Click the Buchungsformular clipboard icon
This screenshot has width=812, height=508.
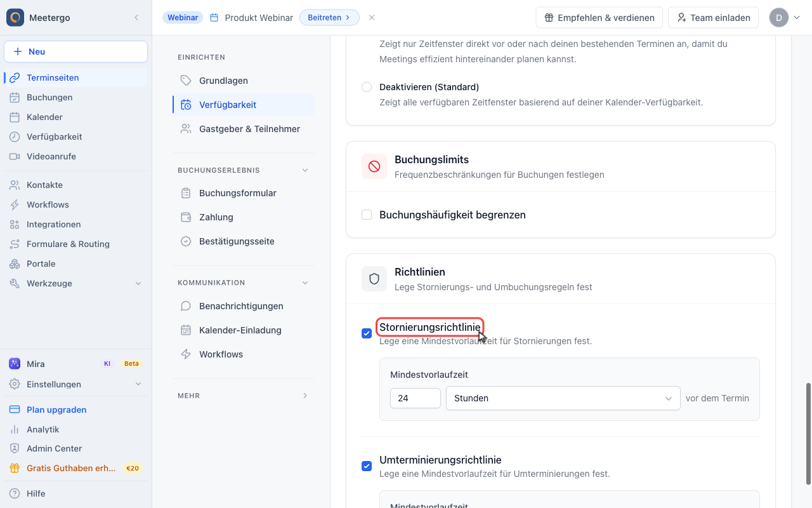coord(186,193)
